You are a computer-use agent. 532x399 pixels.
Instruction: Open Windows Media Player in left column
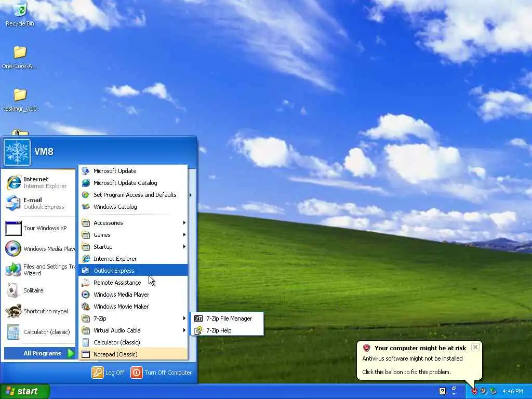(38, 249)
